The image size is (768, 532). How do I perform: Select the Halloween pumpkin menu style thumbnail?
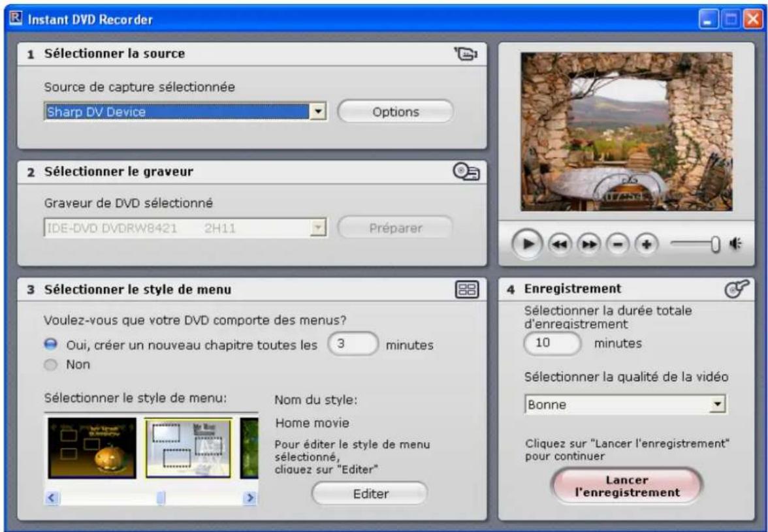(92, 448)
